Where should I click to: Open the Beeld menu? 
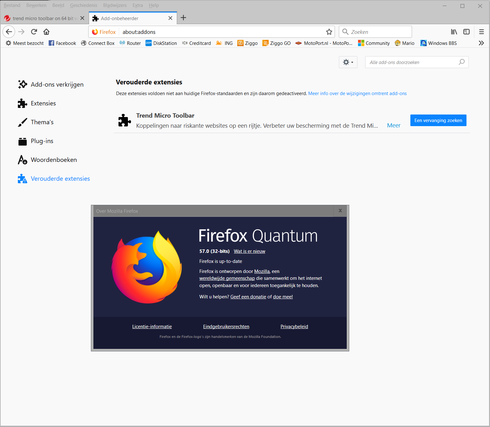(58, 5)
